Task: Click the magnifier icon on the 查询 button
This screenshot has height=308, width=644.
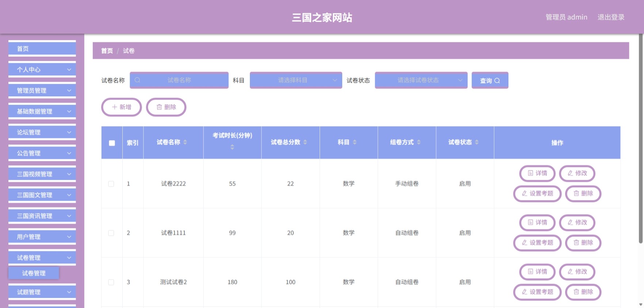Action: pyautogui.click(x=497, y=81)
